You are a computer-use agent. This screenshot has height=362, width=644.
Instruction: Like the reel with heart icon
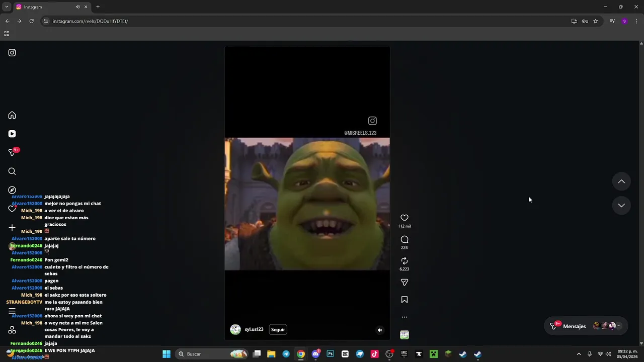[404, 218]
